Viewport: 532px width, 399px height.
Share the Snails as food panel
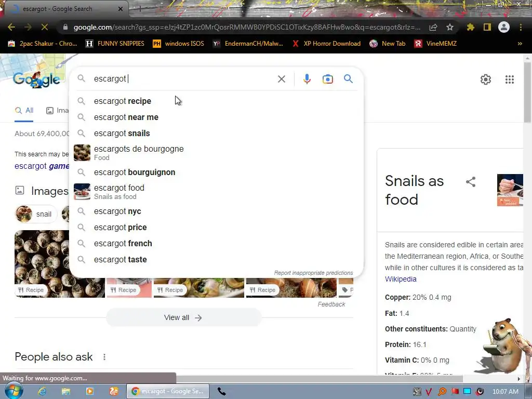point(471,182)
